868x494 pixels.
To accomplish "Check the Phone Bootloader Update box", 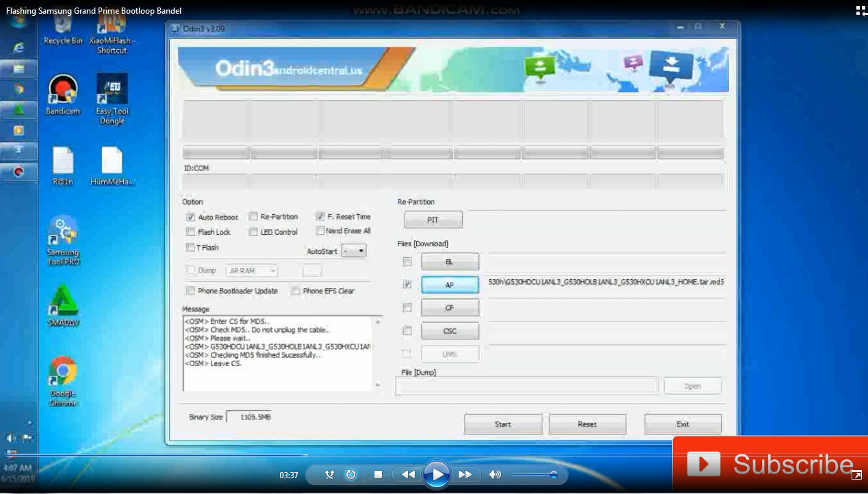I will tap(191, 291).
